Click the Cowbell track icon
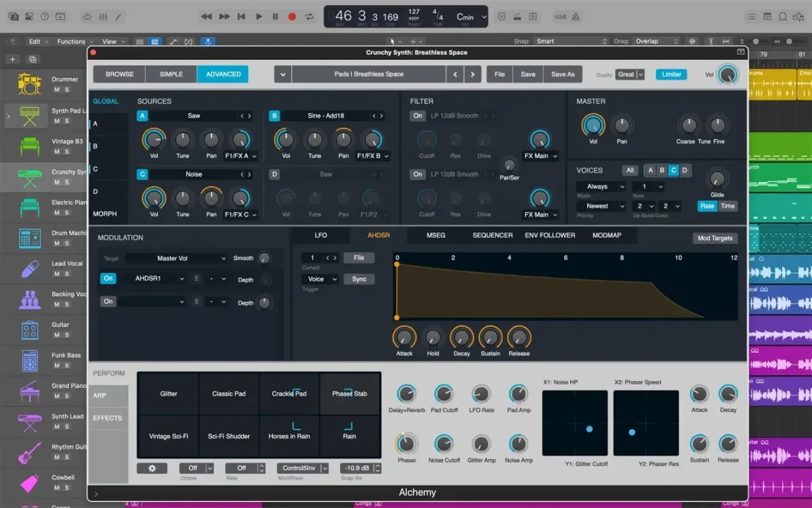Viewport: 812px width, 508px height. (30, 483)
